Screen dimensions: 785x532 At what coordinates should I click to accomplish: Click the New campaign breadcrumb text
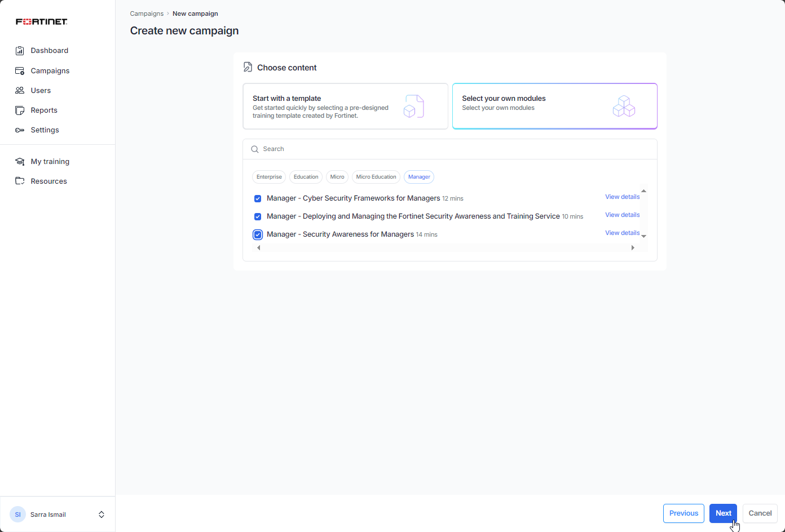coord(195,14)
